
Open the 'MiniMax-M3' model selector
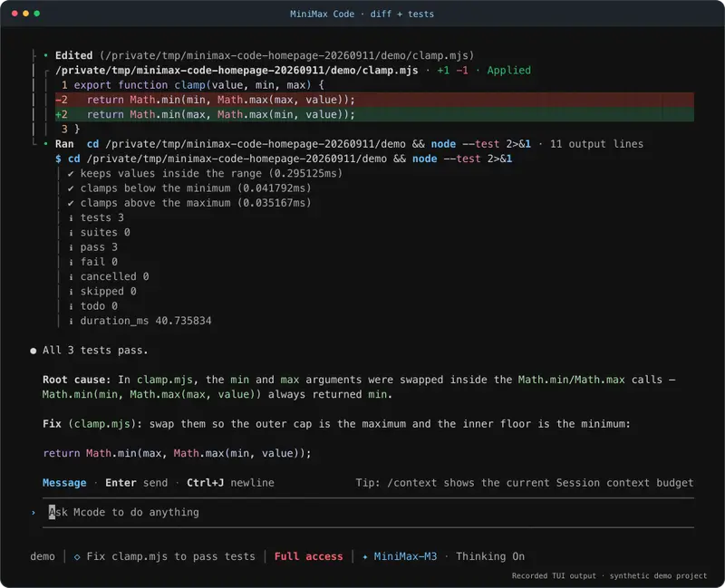point(405,556)
